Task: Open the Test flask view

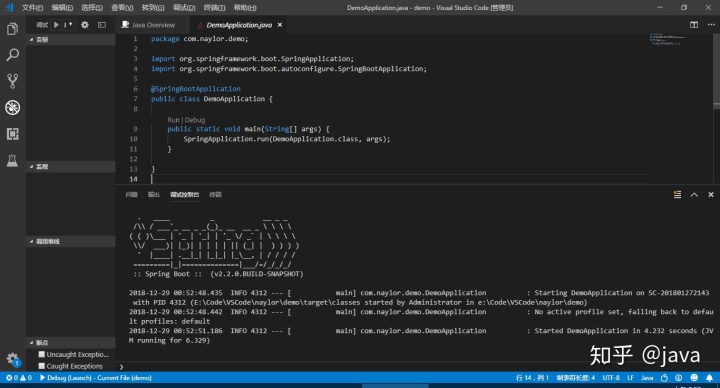Action: pyautogui.click(x=12, y=160)
